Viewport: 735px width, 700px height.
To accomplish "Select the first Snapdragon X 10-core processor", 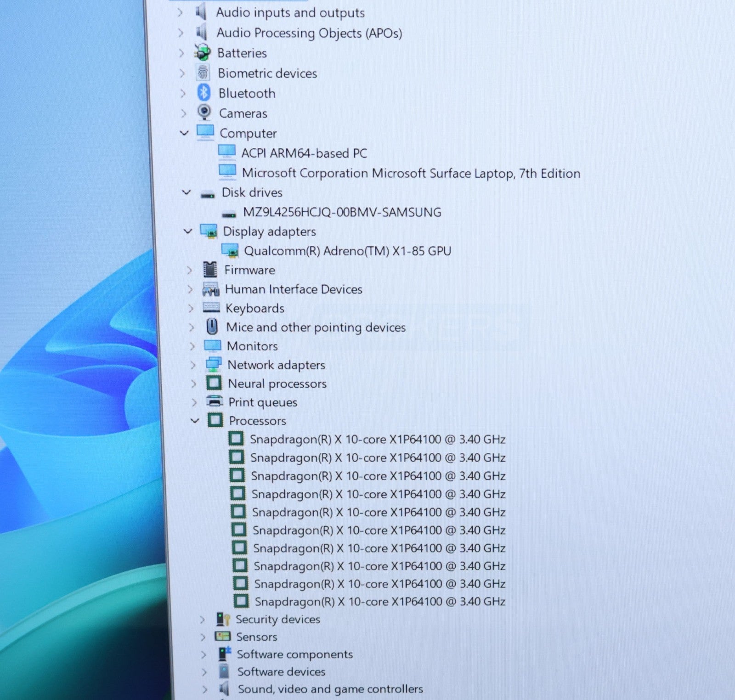I will coord(377,439).
